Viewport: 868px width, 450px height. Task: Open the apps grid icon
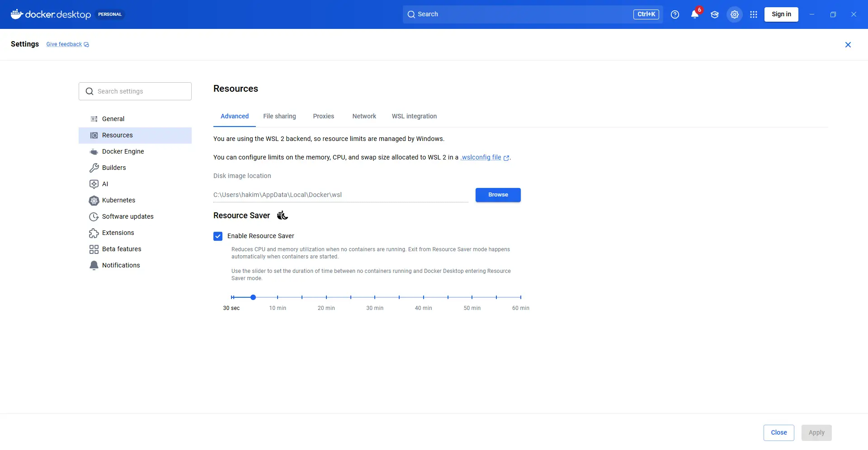point(754,14)
